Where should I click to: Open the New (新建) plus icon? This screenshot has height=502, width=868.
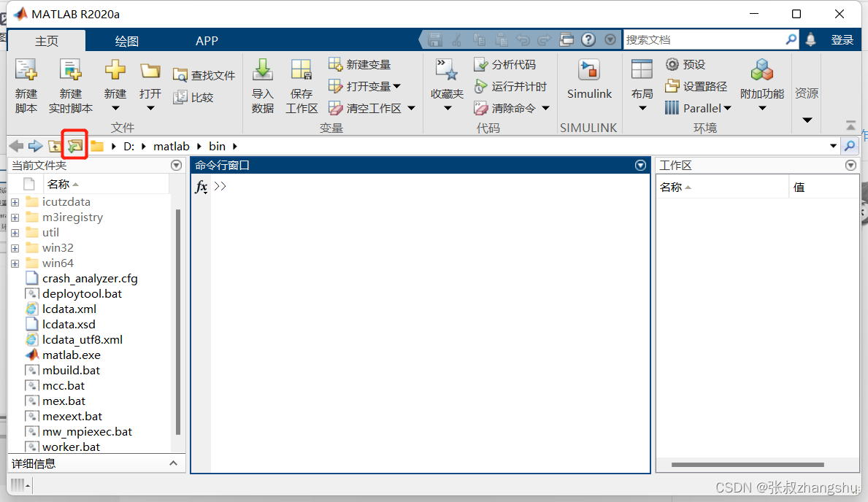[x=115, y=70]
